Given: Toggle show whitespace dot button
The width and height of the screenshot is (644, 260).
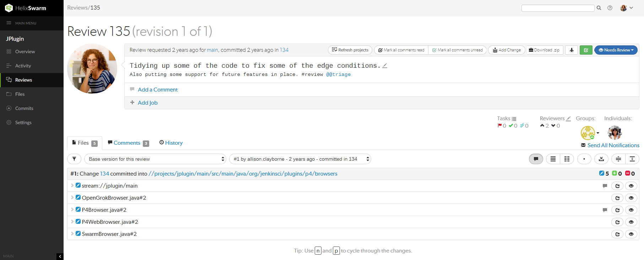Looking at the screenshot, I should pos(584,159).
